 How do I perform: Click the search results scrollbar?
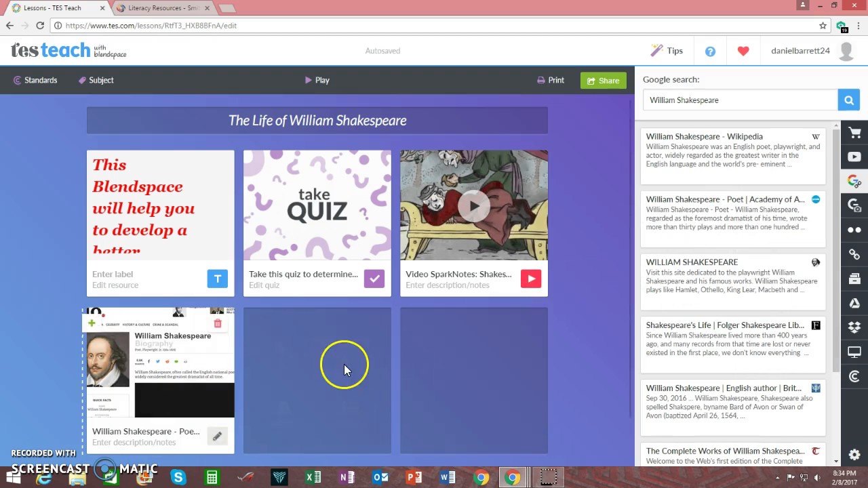click(x=836, y=249)
